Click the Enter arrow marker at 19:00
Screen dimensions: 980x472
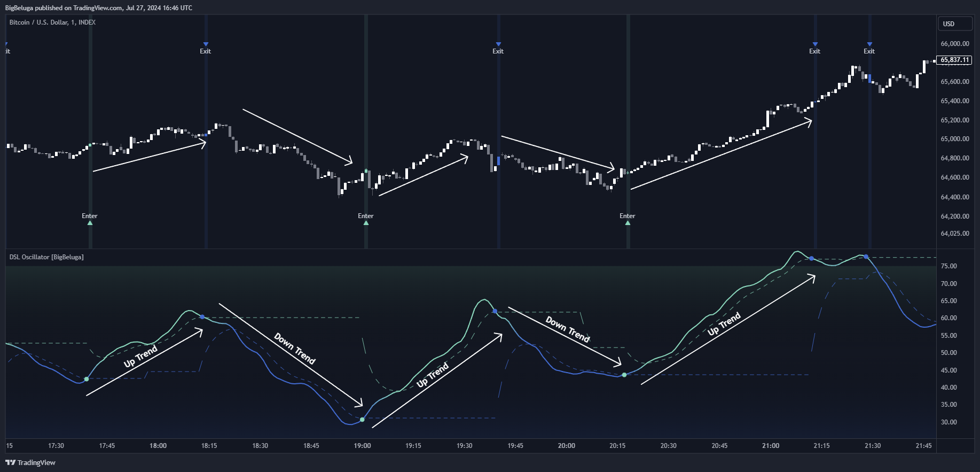tap(366, 222)
